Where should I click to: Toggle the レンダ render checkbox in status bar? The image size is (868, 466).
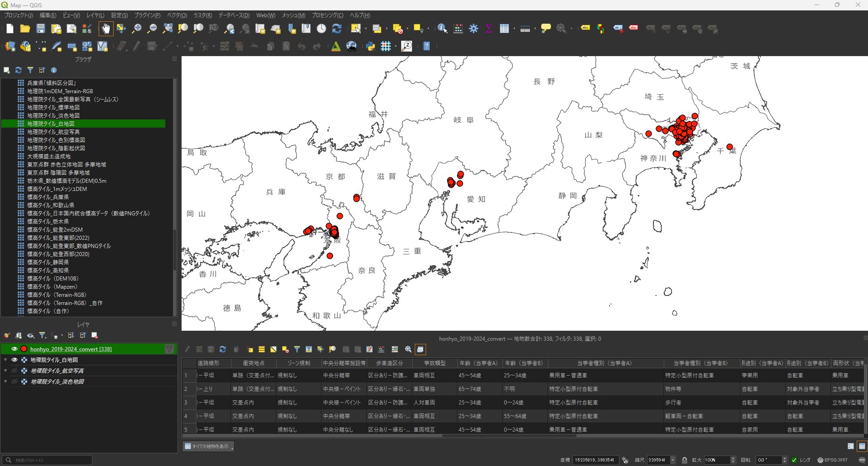[x=794, y=460]
